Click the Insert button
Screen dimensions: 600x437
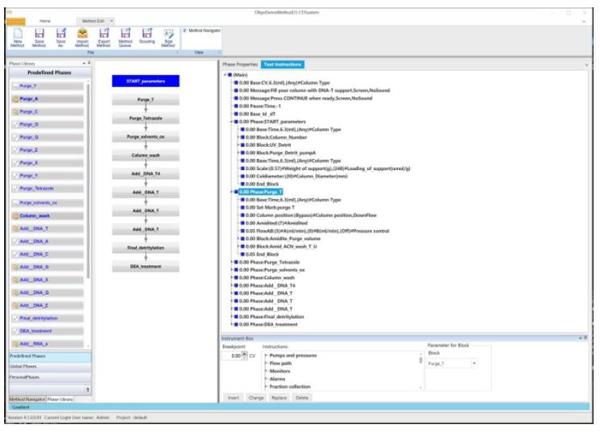click(x=232, y=397)
